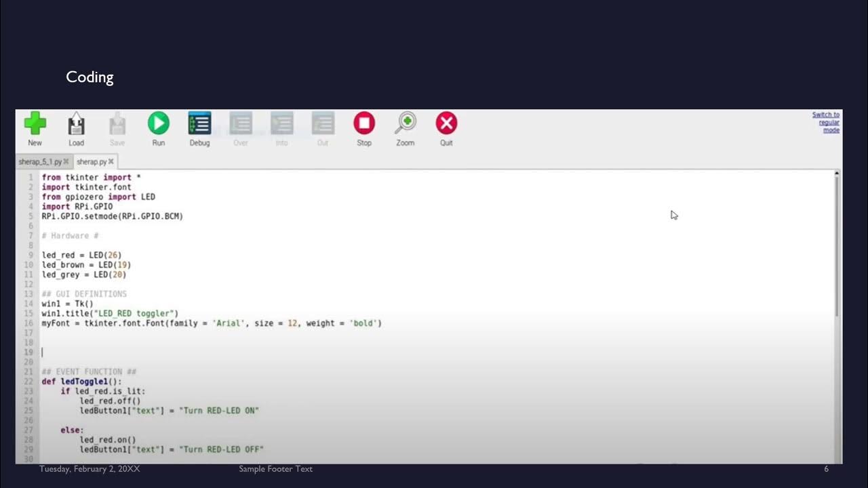Click the 'Coding' slide title
Screen dimensions: 868x488
pos(90,77)
